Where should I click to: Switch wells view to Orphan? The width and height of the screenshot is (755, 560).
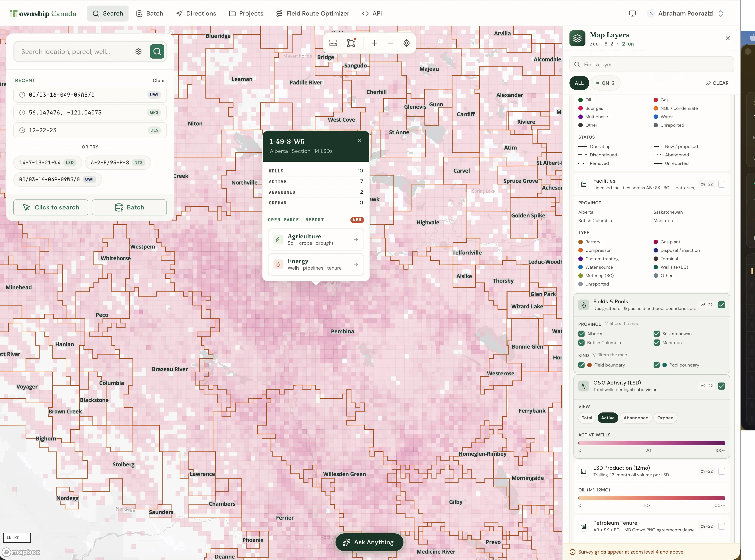pos(665,418)
